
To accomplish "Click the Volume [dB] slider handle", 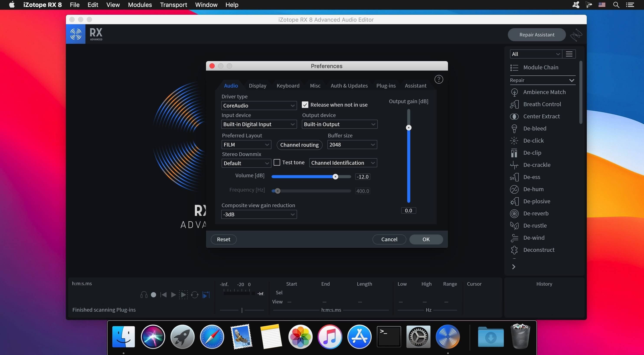I will 335,177.
